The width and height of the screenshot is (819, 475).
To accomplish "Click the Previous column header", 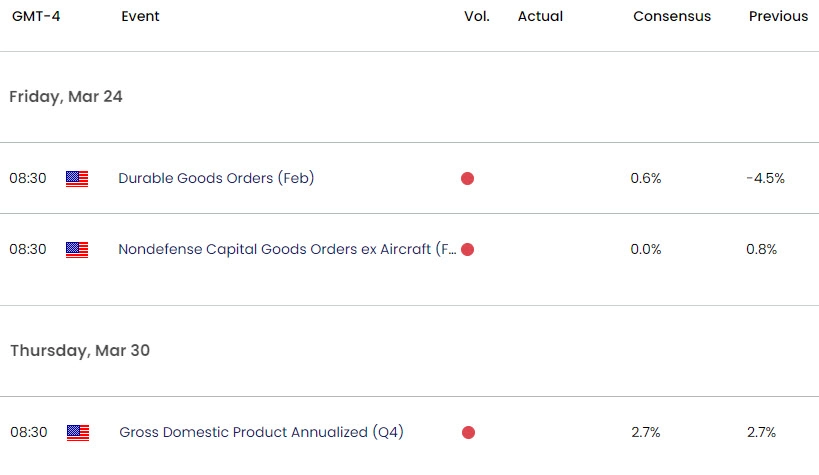I will coord(778,16).
